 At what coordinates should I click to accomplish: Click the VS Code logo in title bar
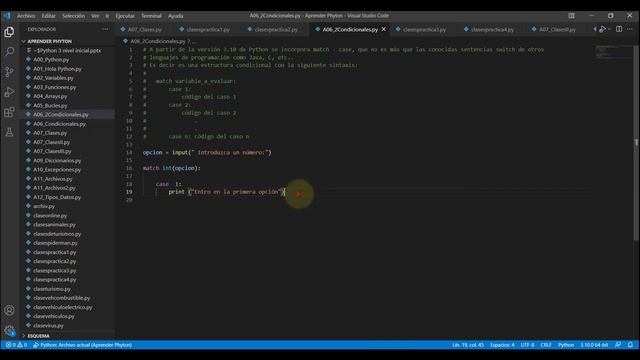point(7,16)
